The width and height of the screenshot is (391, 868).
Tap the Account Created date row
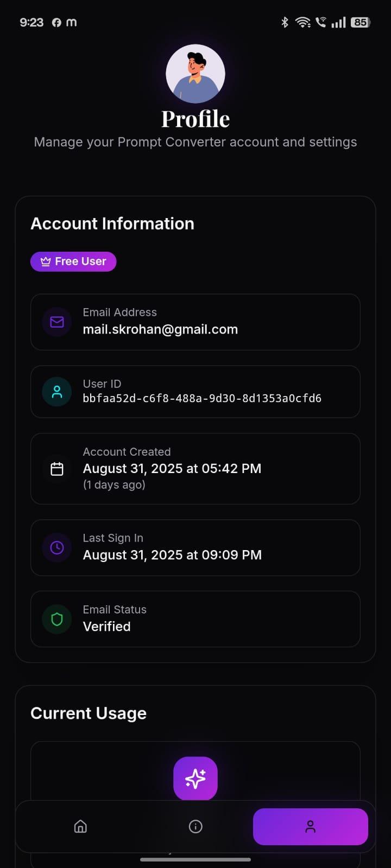[x=195, y=469]
